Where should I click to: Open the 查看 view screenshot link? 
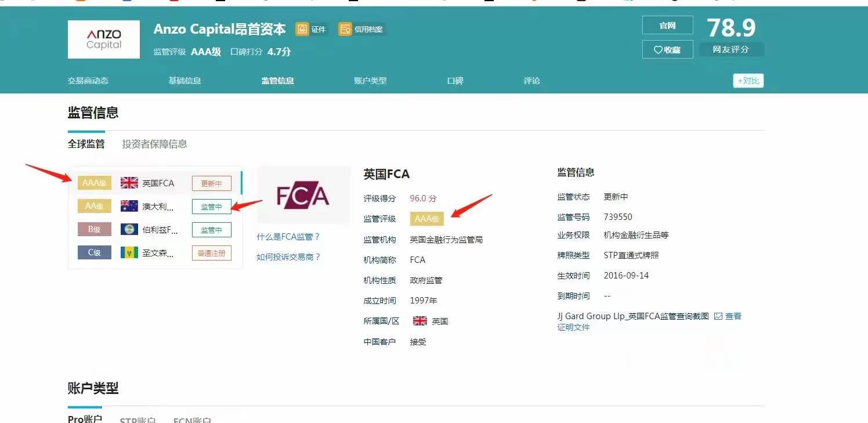point(733,316)
